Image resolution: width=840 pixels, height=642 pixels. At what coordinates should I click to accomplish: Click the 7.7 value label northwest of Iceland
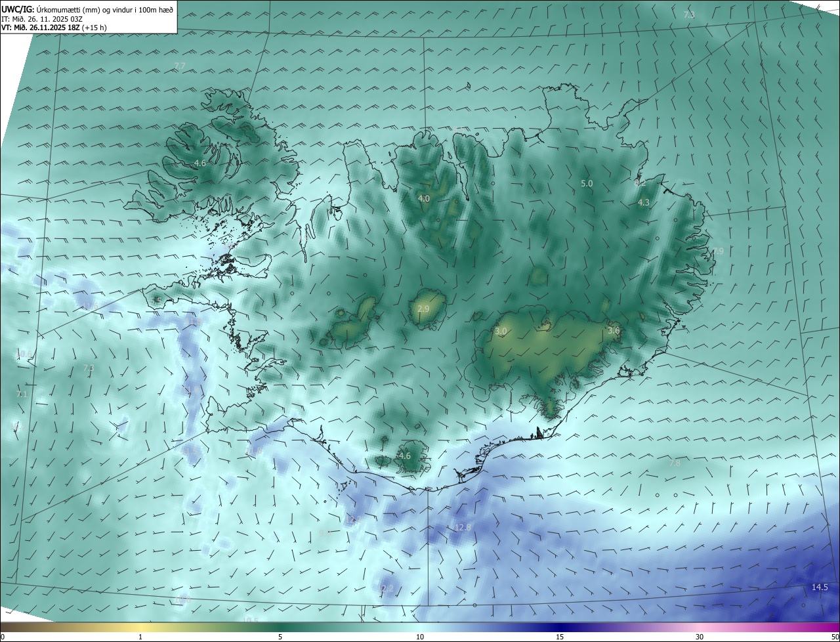180,66
